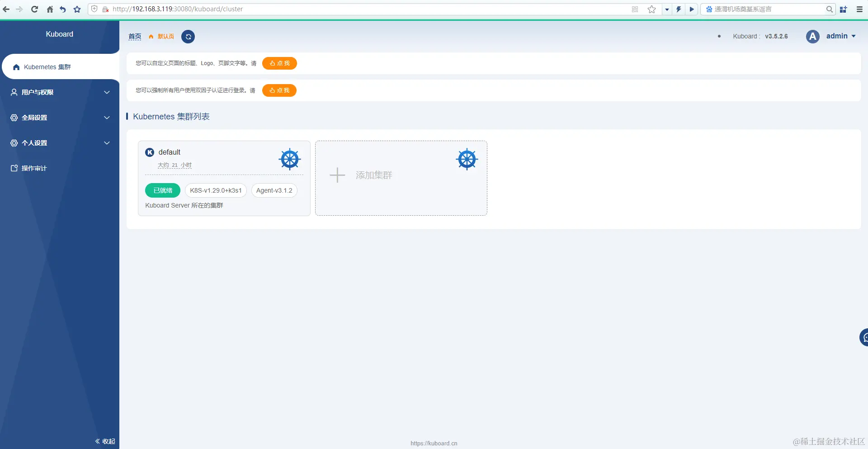Expand 个人设置 sidebar menu
868x449 pixels.
(60, 143)
